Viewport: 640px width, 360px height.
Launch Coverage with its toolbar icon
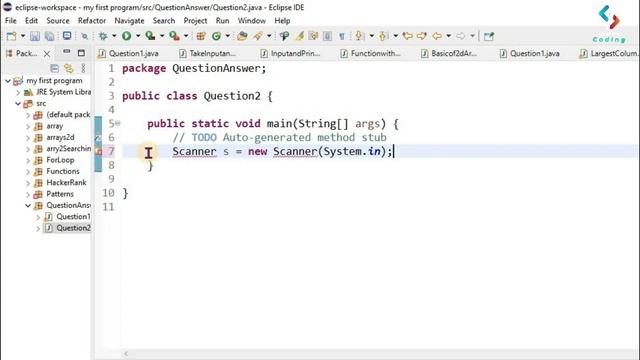(150, 36)
